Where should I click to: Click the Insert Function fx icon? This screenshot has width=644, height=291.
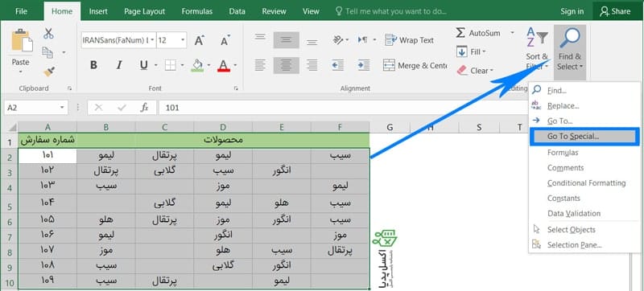point(144,108)
